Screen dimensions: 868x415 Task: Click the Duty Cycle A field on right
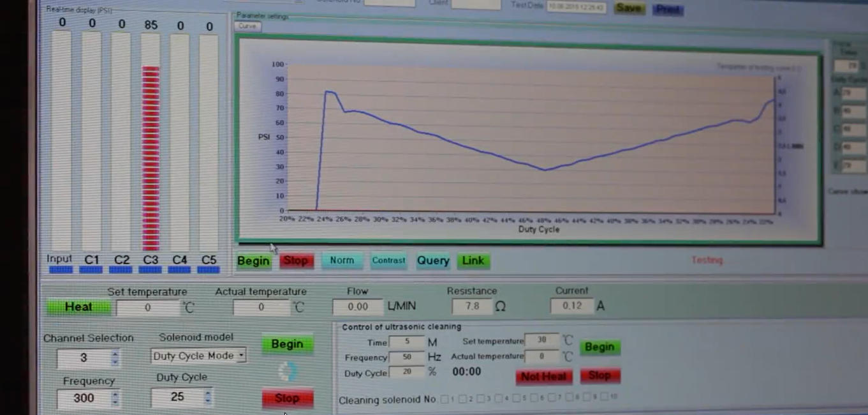pos(854,93)
